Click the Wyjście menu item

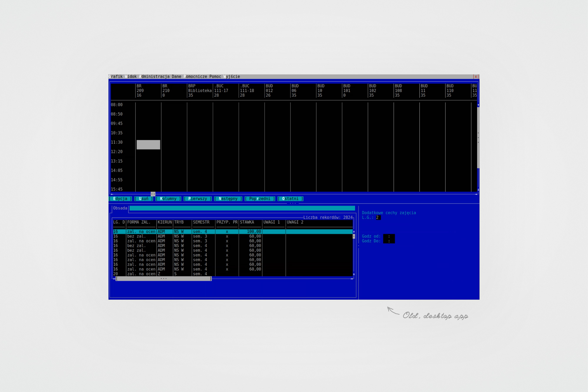click(232, 76)
